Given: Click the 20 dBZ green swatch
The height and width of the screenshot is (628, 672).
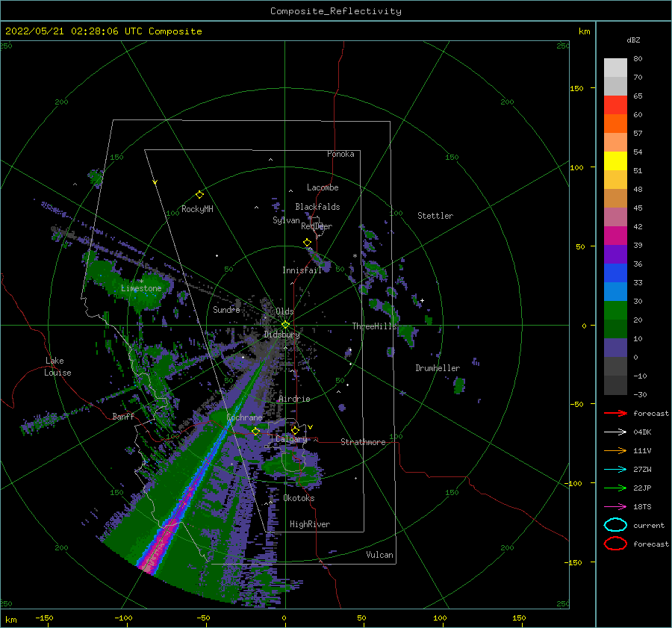Looking at the screenshot, I should [x=615, y=329].
